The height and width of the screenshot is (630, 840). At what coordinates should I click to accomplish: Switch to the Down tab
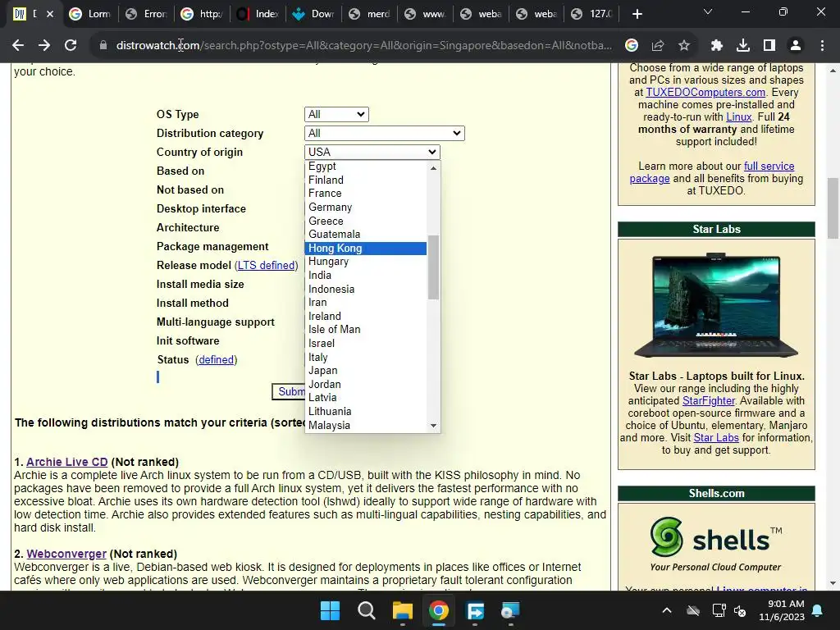click(x=314, y=14)
